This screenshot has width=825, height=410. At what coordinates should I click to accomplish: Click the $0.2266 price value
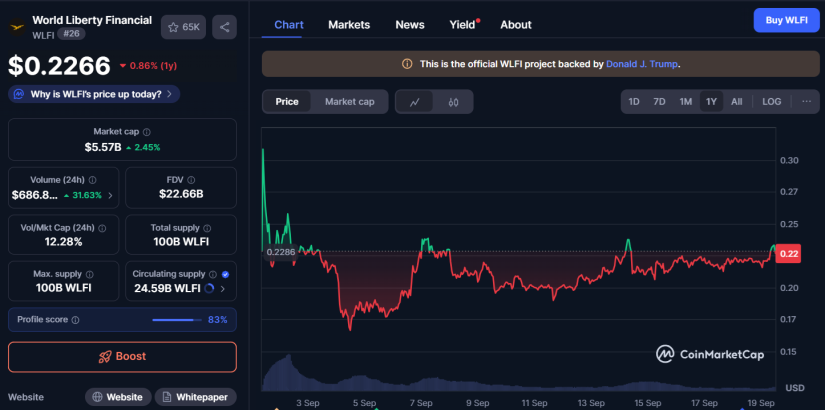coord(59,66)
